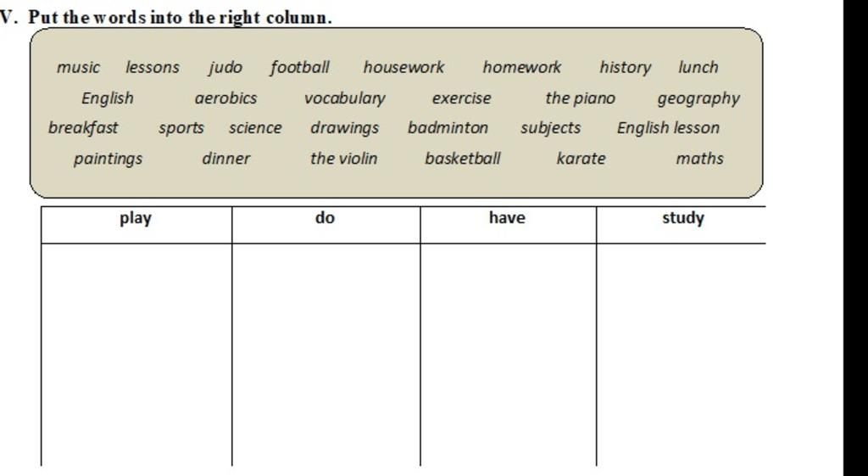Image resolution: width=868 pixels, height=476 pixels.
Task: Click the empty cell under 'study'
Action: (x=681, y=355)
